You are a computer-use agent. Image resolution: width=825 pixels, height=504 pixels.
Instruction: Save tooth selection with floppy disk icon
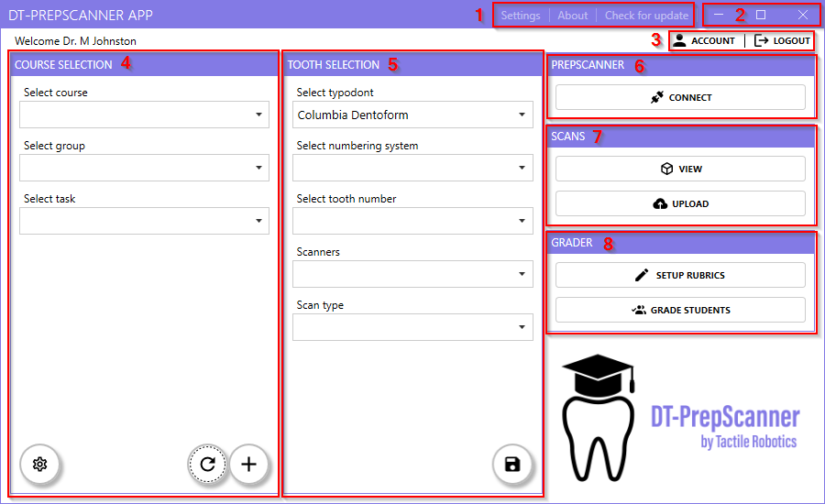tap(512, 464)
